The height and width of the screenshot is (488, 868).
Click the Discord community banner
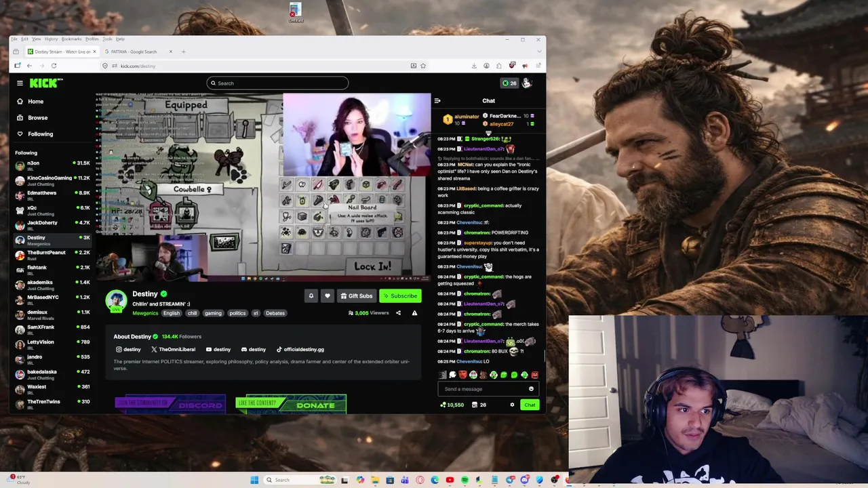170,404
